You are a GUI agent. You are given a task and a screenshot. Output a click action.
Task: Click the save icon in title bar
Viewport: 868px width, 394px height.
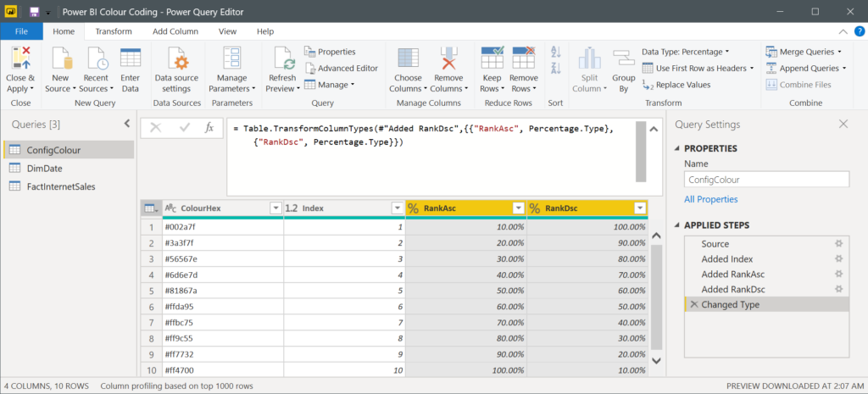(x=34, y=12)
